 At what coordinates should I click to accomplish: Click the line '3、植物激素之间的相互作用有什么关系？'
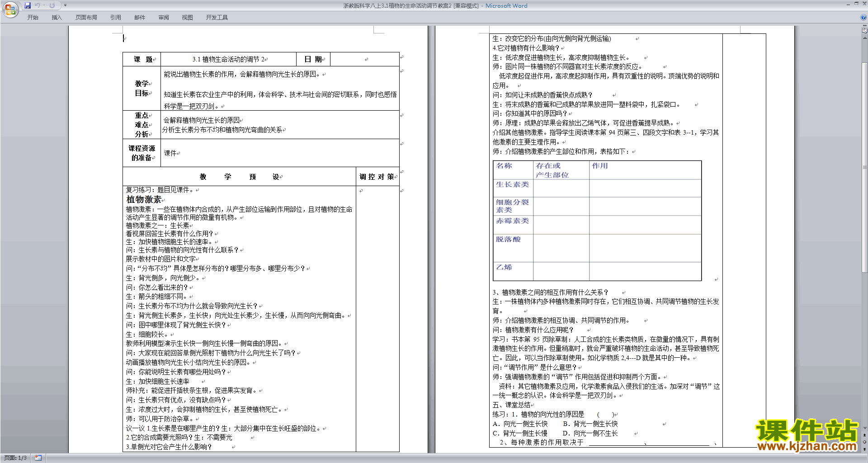tap(551, 292)
